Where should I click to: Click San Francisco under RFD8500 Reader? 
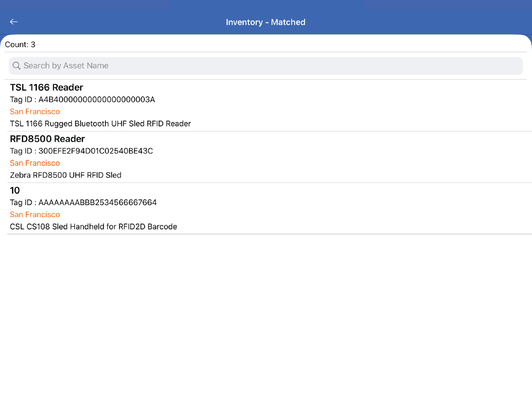pos(35,163)
